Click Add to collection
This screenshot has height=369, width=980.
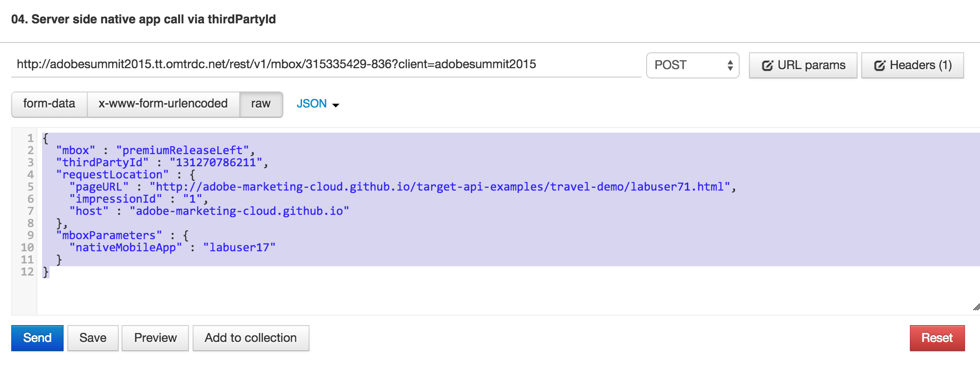coord(251,338)
